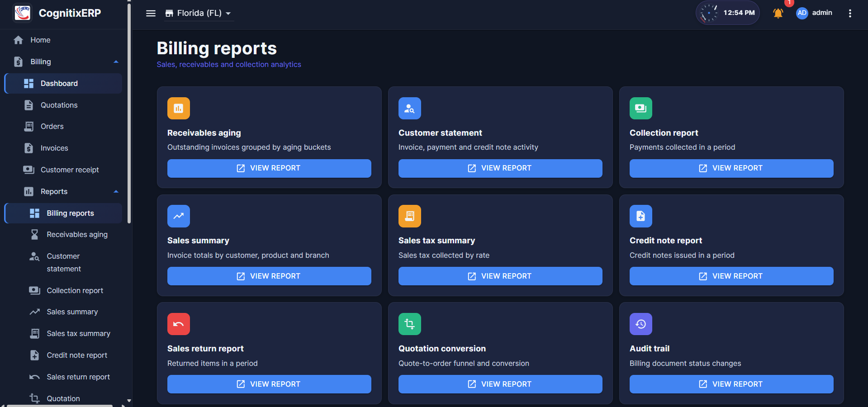
Task: Click the Receivables aging card's orange chart icon
Action: click(x=179, y=108)
